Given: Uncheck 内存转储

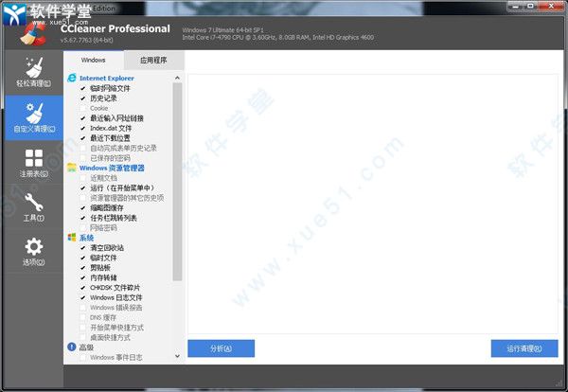Looking at the screenshot, I should click(x=83, y=277).
